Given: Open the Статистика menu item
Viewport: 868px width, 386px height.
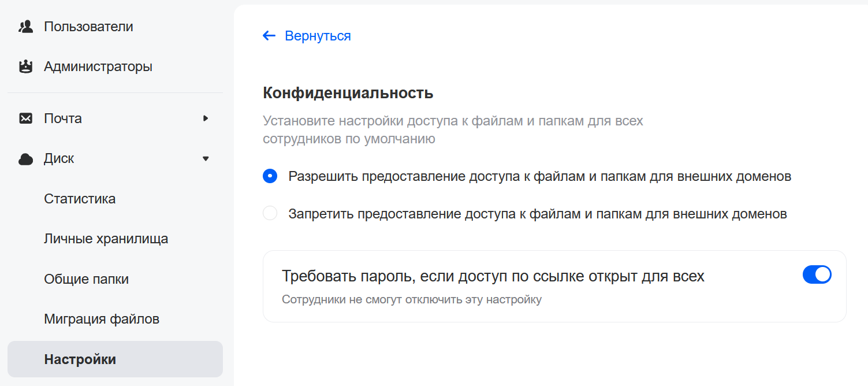Looking at the screenshot, I should [x=79, y=198].
